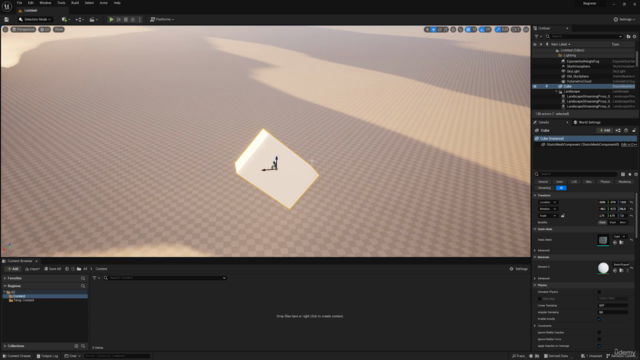Image resolution: width=640 pixels, height=360 pixels.
Task: Open the Window menu
Action: pos(45,3)
